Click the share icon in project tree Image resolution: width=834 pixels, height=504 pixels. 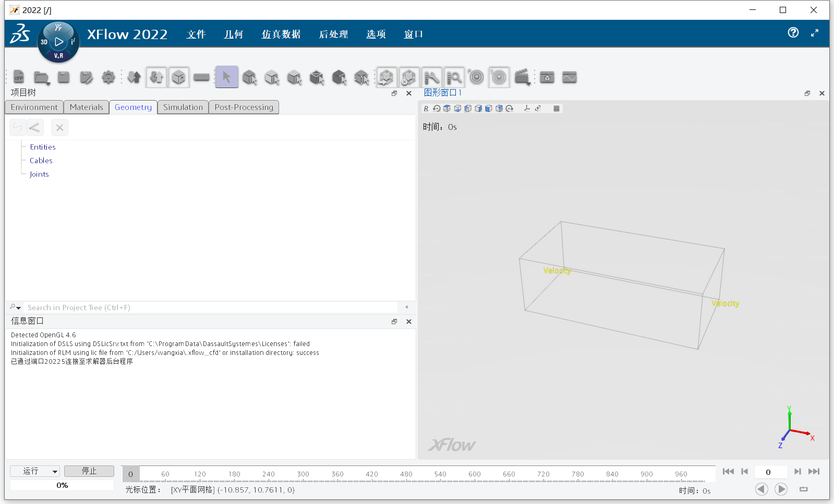[34, 127]
